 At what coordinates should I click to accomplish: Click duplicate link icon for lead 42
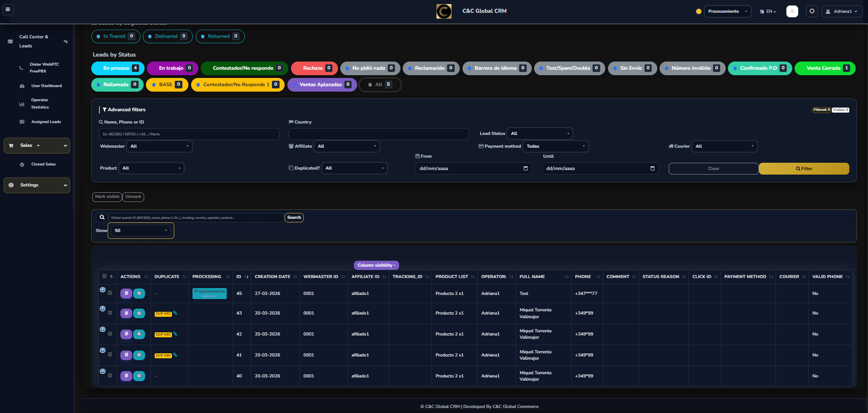click(175, 334)
